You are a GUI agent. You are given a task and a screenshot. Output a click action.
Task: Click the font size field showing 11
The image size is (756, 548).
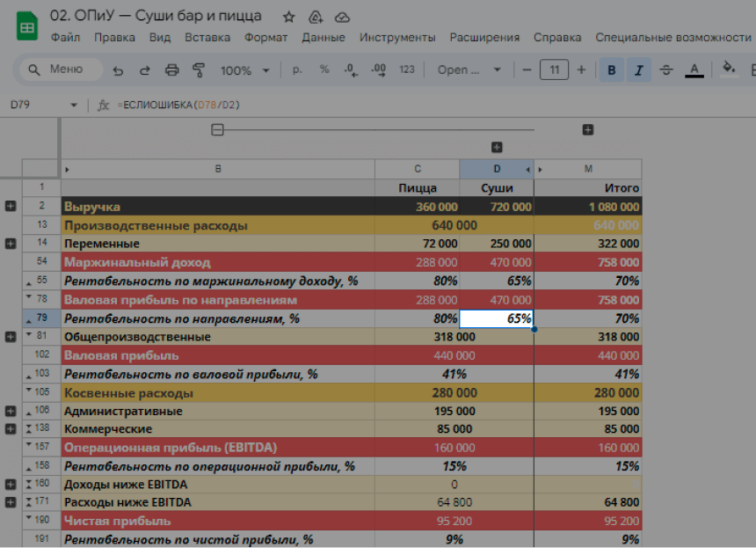(x=554, y=70)
